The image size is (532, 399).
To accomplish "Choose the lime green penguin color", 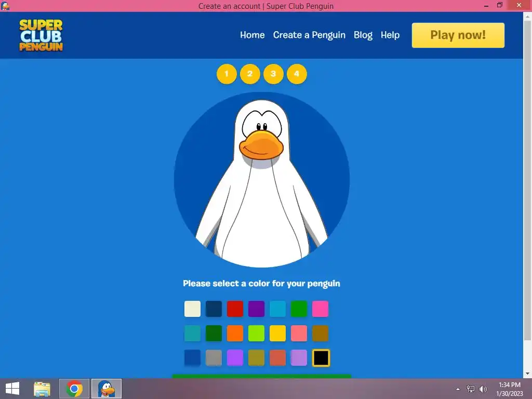I will point(256,333).
